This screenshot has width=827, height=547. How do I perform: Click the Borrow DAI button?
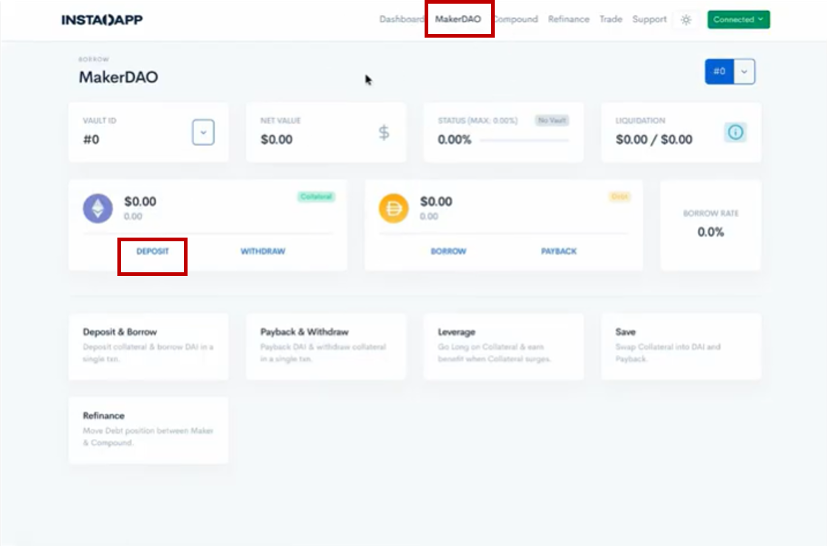coord(448,251)
